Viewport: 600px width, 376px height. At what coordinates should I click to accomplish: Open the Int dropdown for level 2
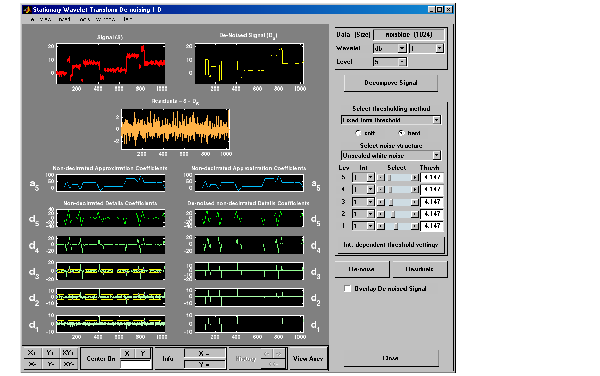tap(363, 214)
